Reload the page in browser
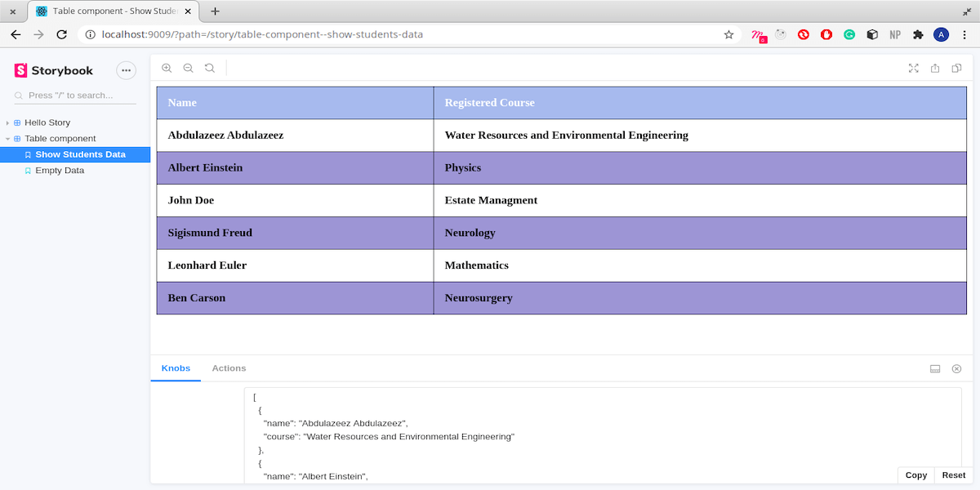The width and height of the screenshot is (980, 490). pyautogui.click(x=61, y=35)
